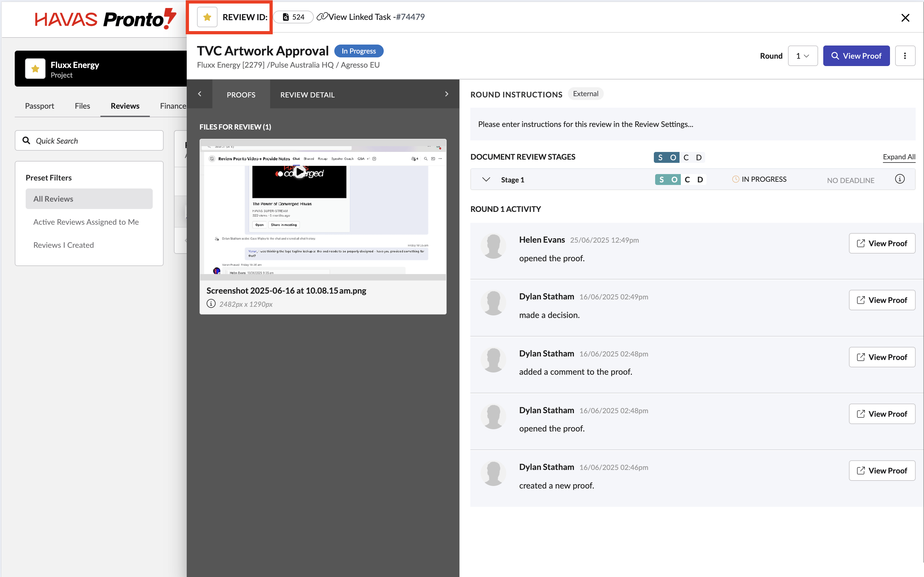Click Stage 1 info icon
924x577 pixels.
click(x=899, y=179)
